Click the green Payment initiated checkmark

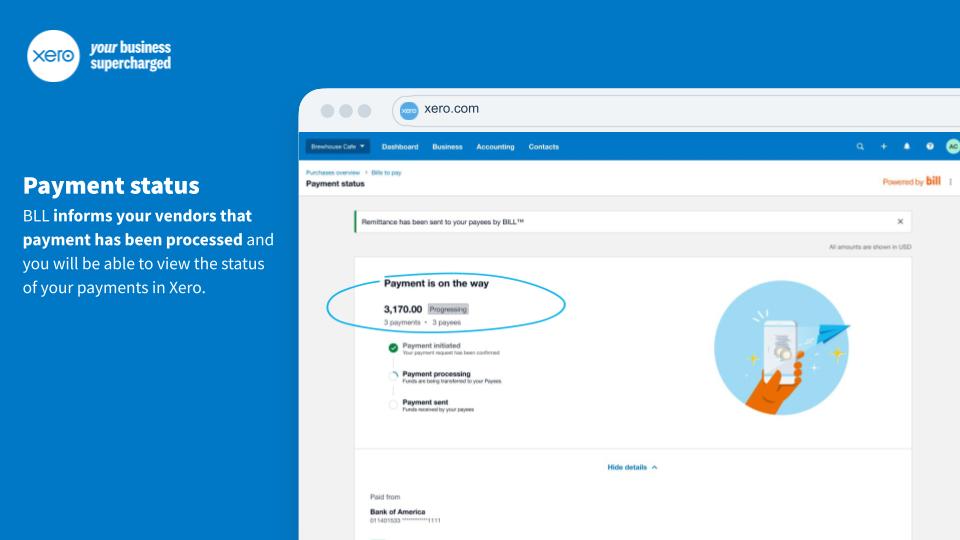click(393, 348)
